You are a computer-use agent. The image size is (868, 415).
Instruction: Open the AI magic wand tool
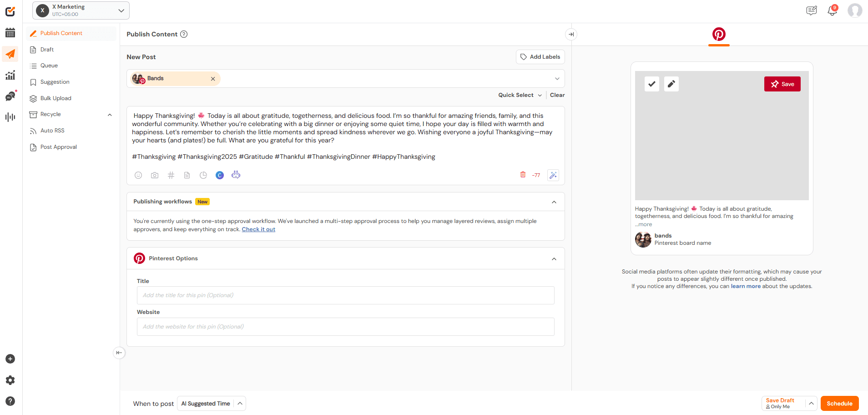tap(553, 175)
